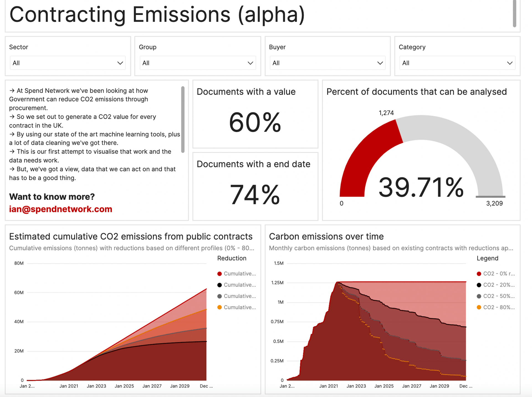Select the 'CO2 - 20%...' legend entry
The image size is (532, 397).
(496, 285)
